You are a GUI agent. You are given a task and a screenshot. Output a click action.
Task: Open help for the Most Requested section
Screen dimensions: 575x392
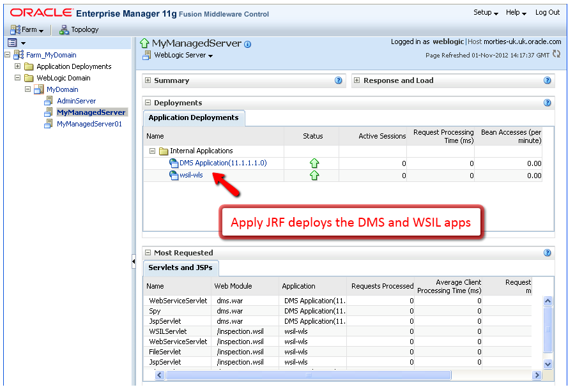pyautogui.click(x=547, y=252)
